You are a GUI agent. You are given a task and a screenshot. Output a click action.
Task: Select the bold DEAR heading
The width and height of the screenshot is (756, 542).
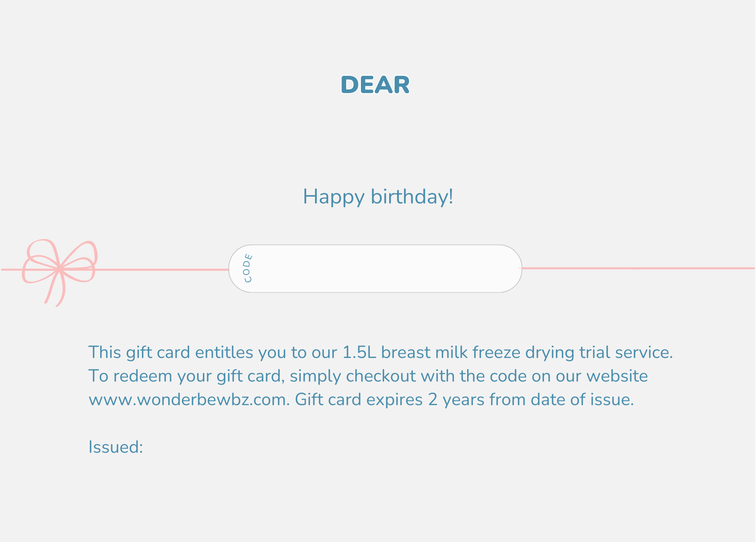[375, 85]
